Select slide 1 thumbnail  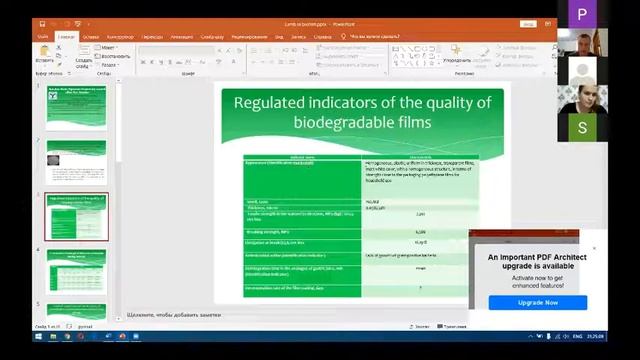point(76,108)
